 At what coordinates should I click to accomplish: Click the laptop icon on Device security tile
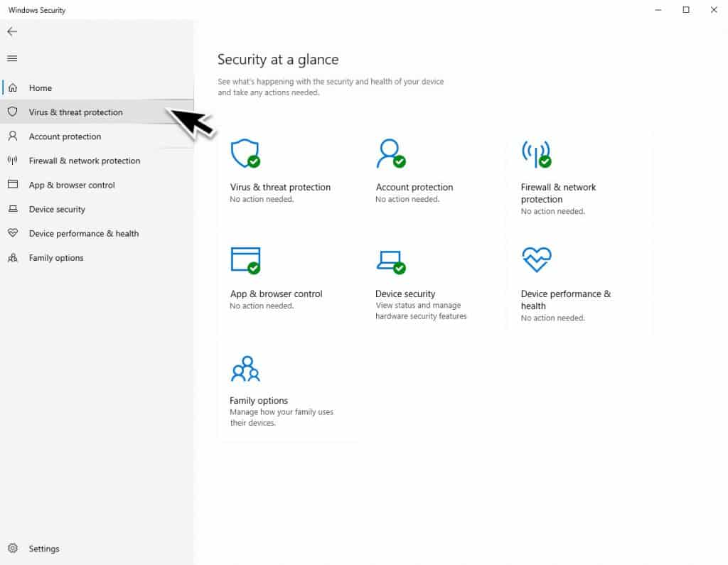[390, 260]
